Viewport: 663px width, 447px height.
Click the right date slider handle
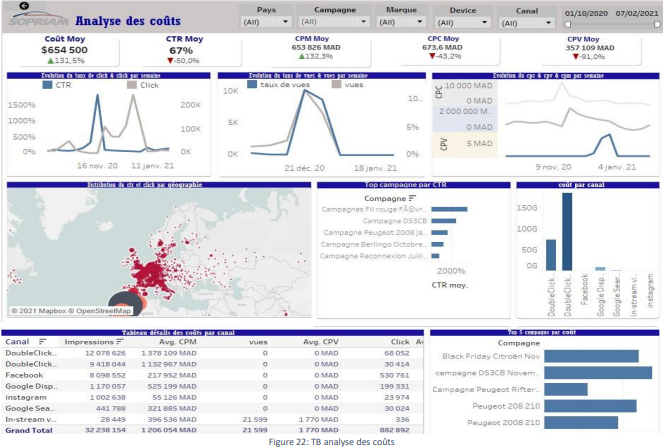point(657,25)
